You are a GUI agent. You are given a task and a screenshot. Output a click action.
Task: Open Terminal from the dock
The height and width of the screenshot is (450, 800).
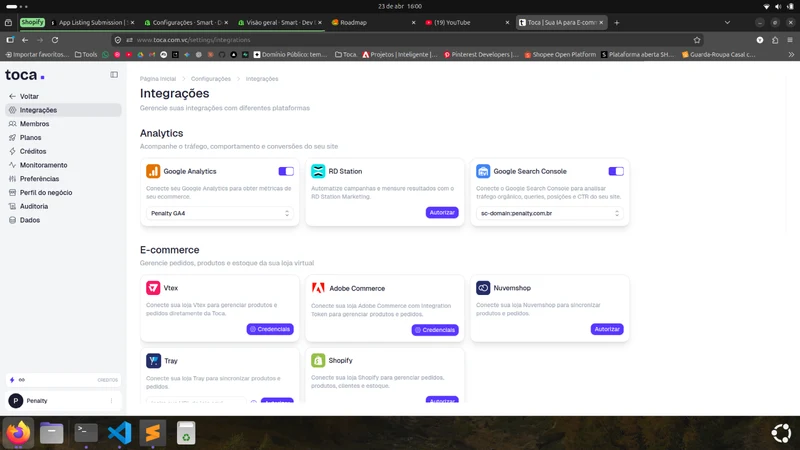(86, 433)
